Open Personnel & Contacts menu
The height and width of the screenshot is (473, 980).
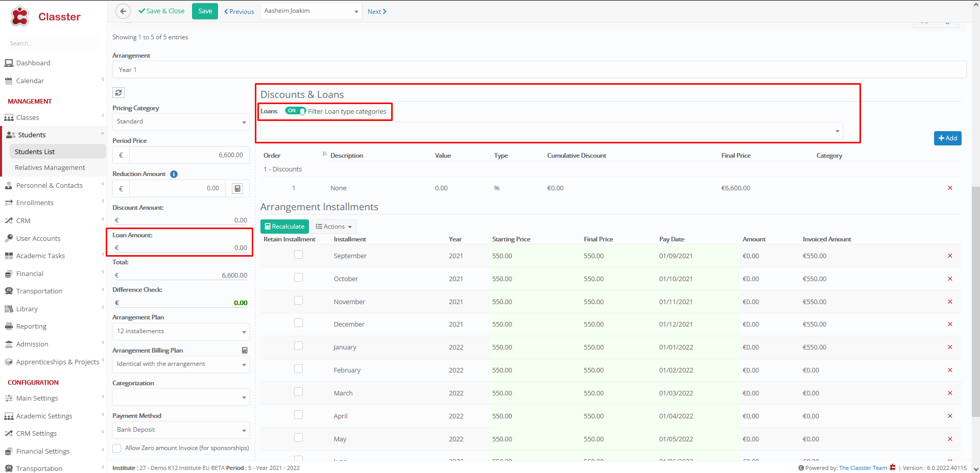pos(53,185)
